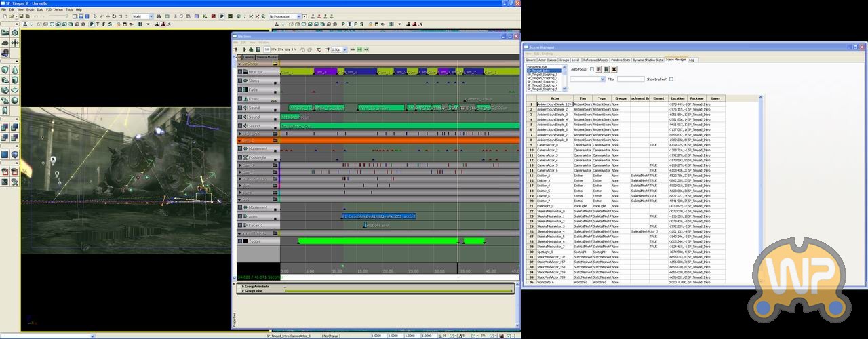868x339 pixels.
Task: Open the Build menu
Action: (39, 9)
